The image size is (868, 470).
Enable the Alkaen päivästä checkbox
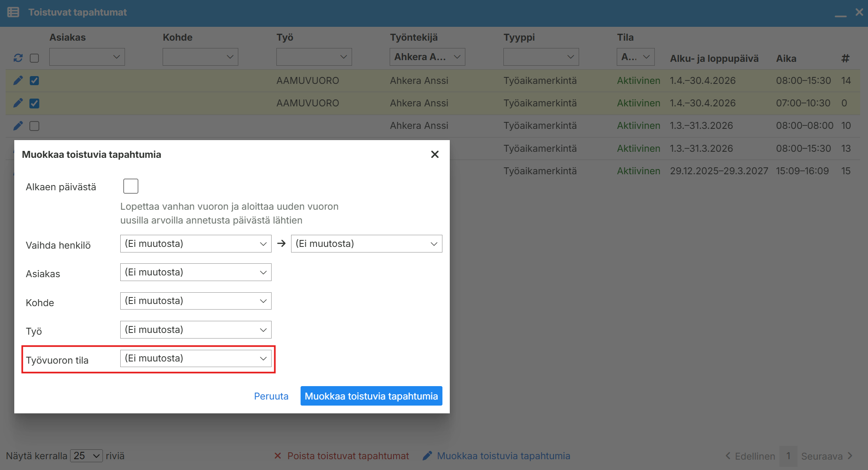(131, 186)
